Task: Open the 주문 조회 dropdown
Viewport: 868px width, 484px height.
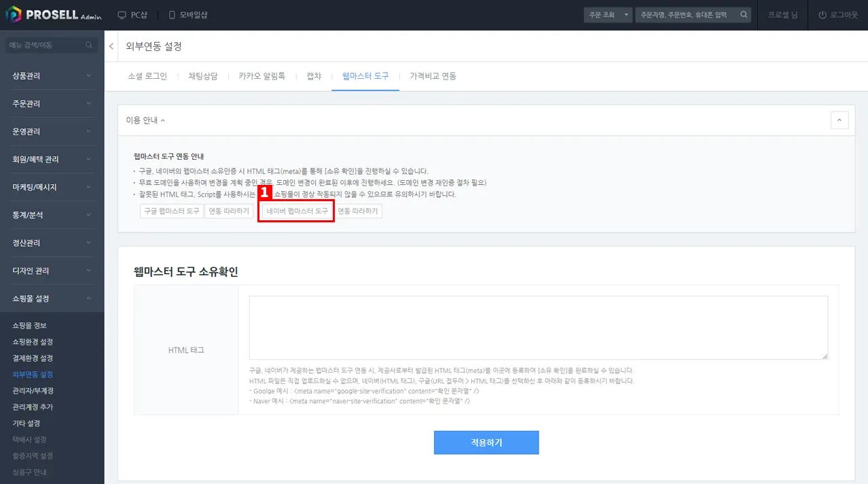Action: pyautogui.click(x=608, y=14)
